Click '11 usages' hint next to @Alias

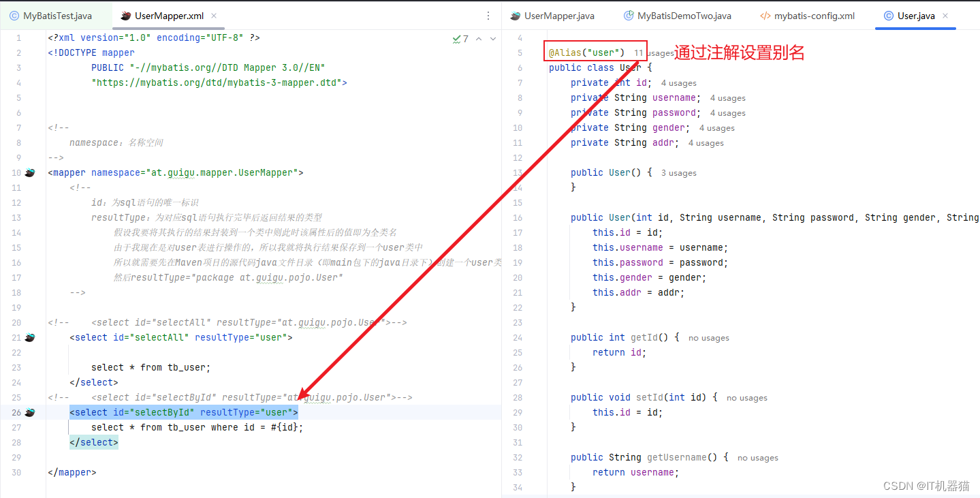tap(654, 53)
